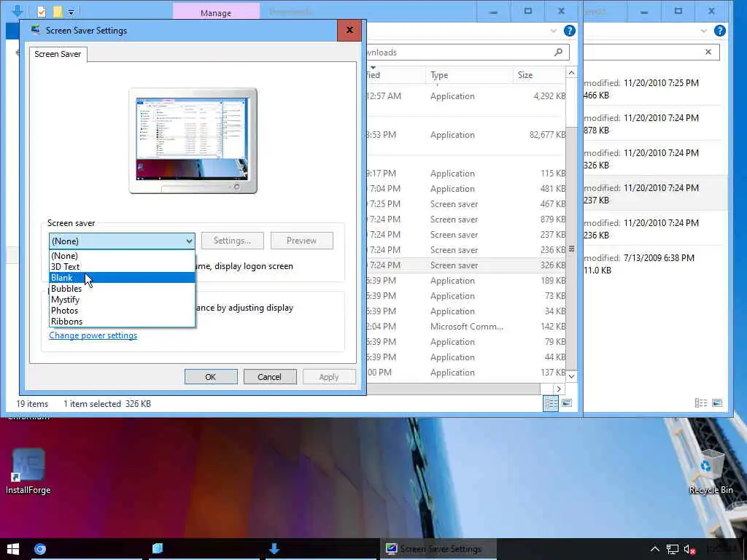The height and width of the screenshot is (560, 747).
Task: Click the horizontal scroll-right arrow
Action: (x=559, y=389)
